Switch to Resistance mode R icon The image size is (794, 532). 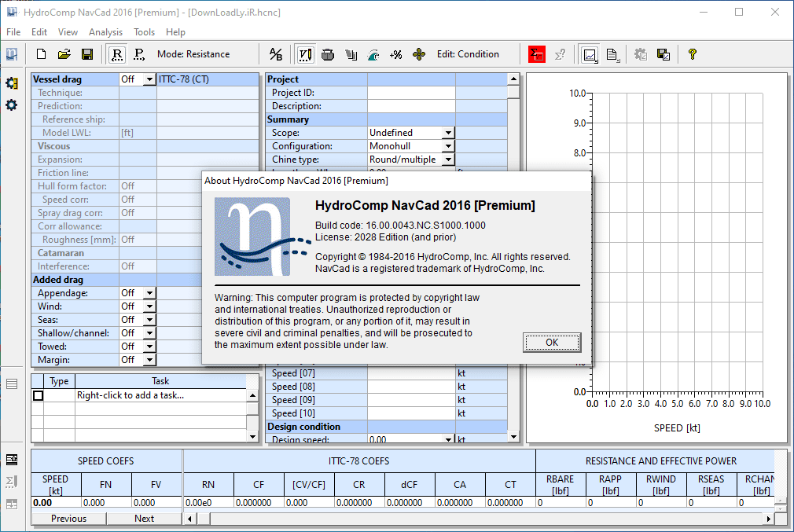117,54
